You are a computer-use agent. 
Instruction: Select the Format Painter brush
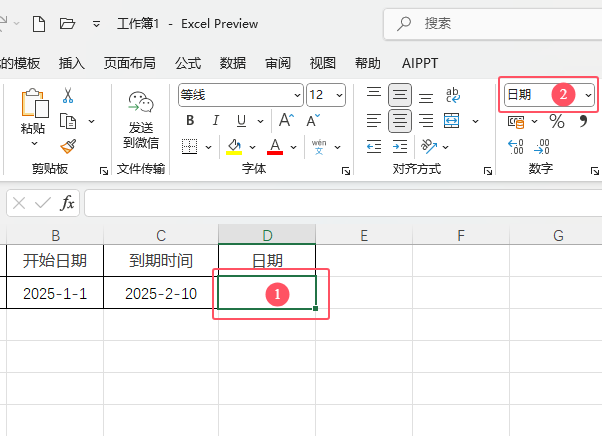pos(68,146)
